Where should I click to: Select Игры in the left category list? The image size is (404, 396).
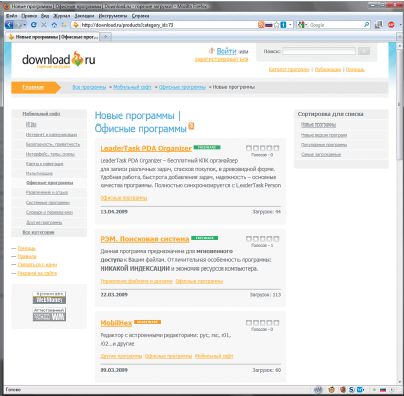(31, 124)
